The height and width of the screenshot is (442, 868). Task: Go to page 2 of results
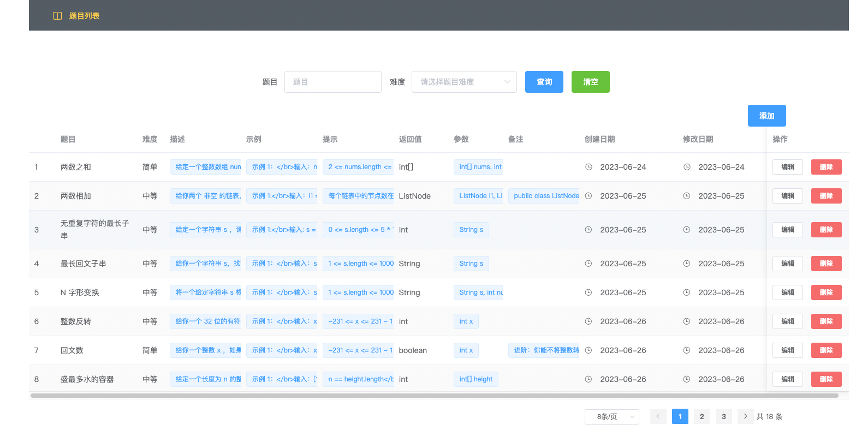pos(701,416)
